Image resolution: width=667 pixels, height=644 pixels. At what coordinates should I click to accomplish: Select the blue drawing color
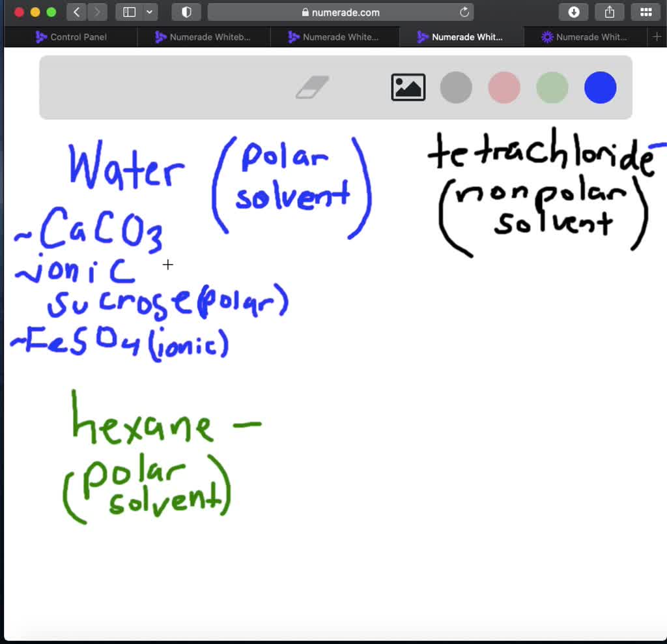(x=600, y=87)
